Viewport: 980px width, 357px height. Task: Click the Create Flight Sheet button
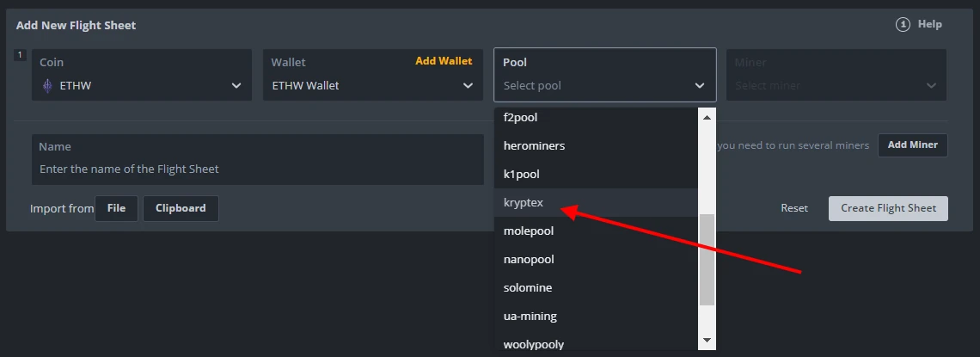(x=888, y=208)
